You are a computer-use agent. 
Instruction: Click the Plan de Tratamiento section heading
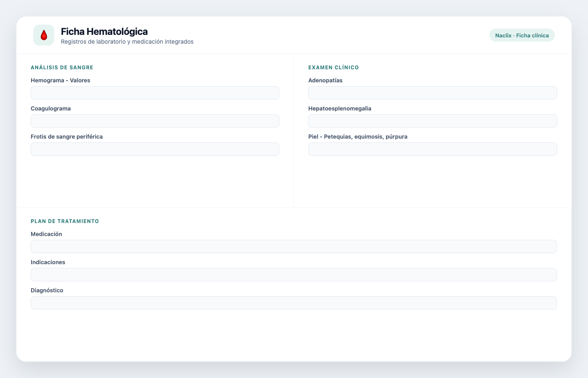coord(65,221)
